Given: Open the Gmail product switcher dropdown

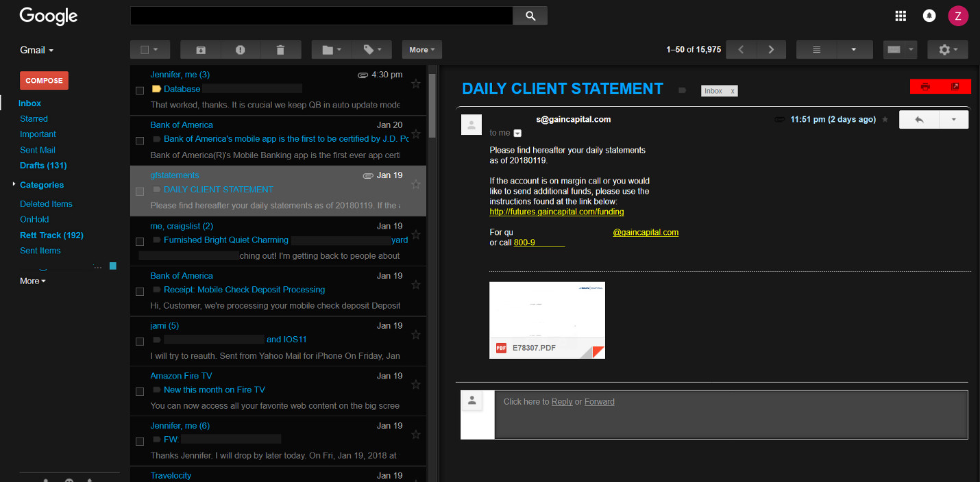Looking at the screenshot, I should point(36,50).
